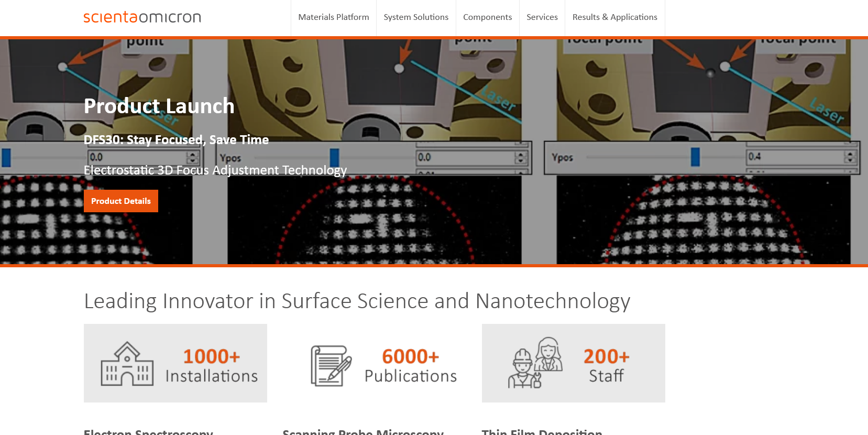
Task: Open the Thin Film Deposition section link
Action: (x=542, y=431)
